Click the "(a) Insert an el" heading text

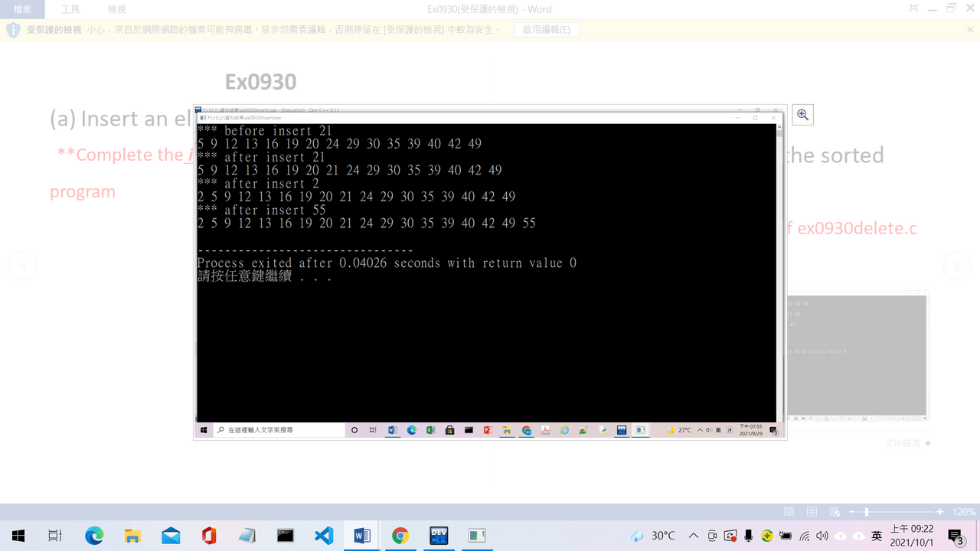click(x=122, y=119)
